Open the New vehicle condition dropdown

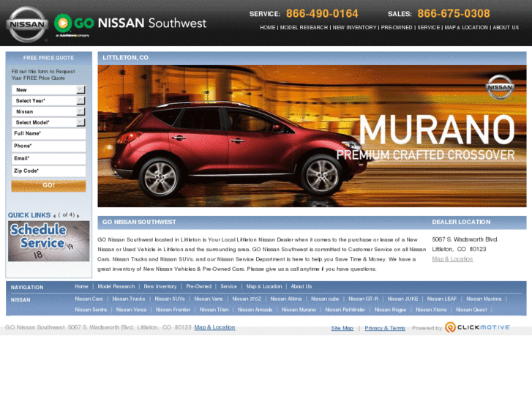pyautogui.click(x=48, y=90)
